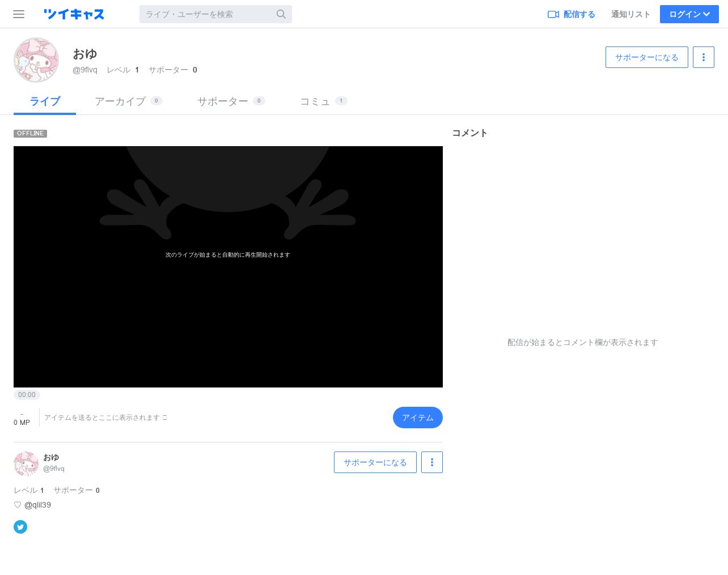Image resolution: width=728 pixels, height=575 pixels.
Task: Click the 0 MP points label
Action: pos(22,423)
